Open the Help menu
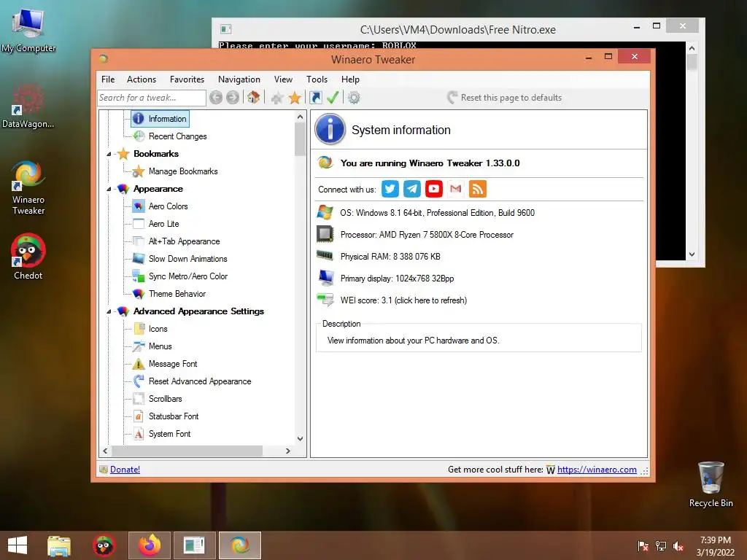The image size is (747, 560). 350,79
